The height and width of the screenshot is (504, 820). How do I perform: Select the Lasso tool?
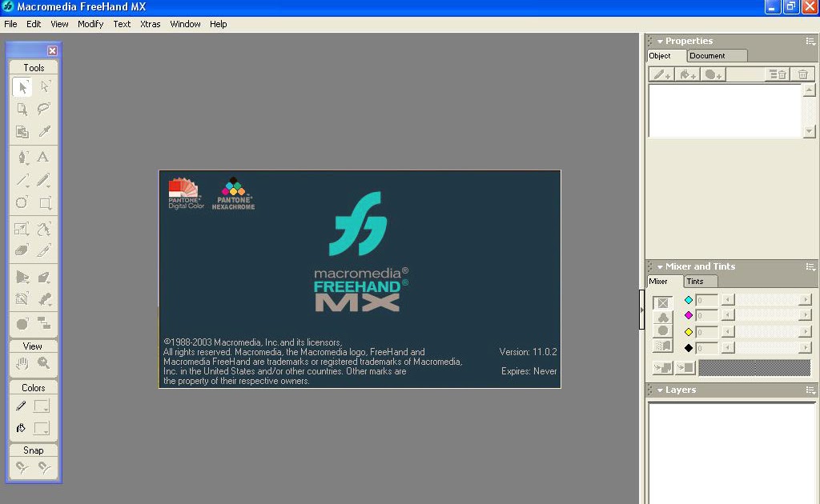45,109
